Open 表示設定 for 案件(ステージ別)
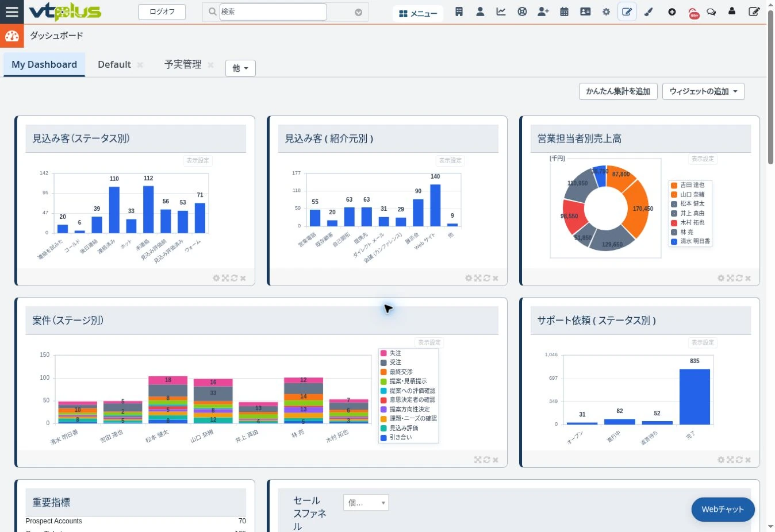The width and height of the screenshot is (775, 532). pyautogui.click(x=429, y=342)
